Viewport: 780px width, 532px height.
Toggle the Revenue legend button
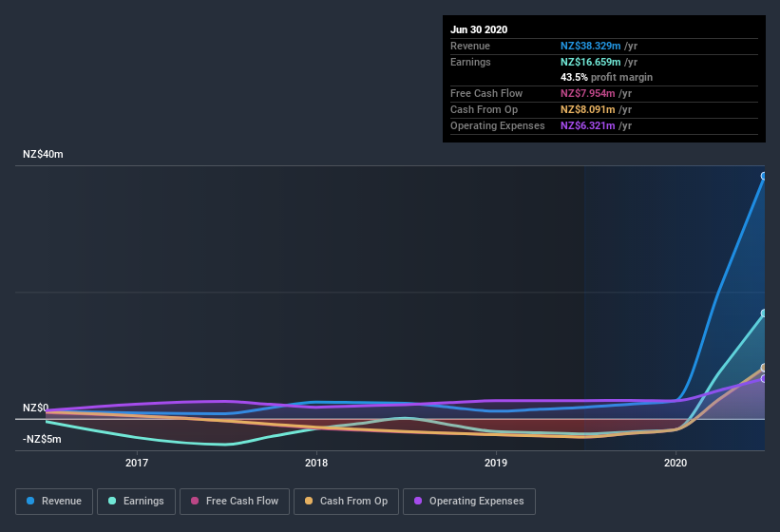tap(54, 502)
